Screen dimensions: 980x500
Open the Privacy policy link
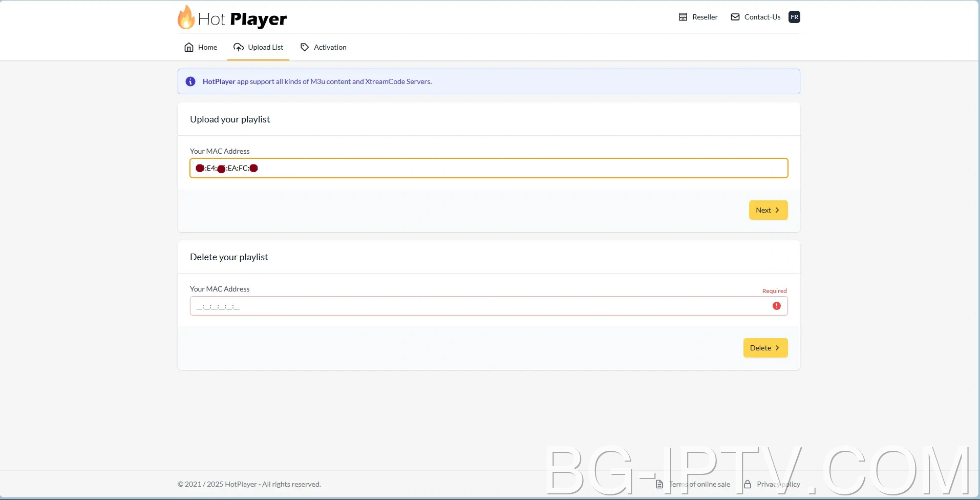pyautogui.click(x=772, y=484)
